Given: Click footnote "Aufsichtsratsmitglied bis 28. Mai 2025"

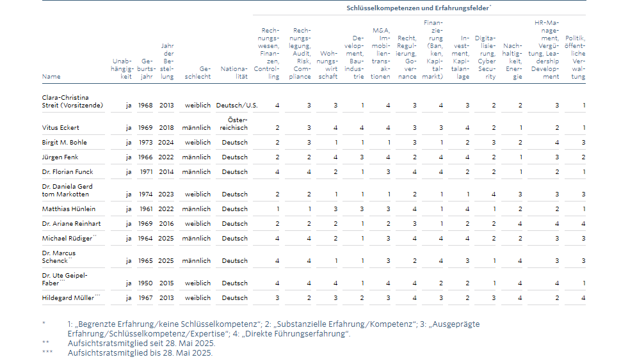Looking at the screenshot, I should click(140, 352).
